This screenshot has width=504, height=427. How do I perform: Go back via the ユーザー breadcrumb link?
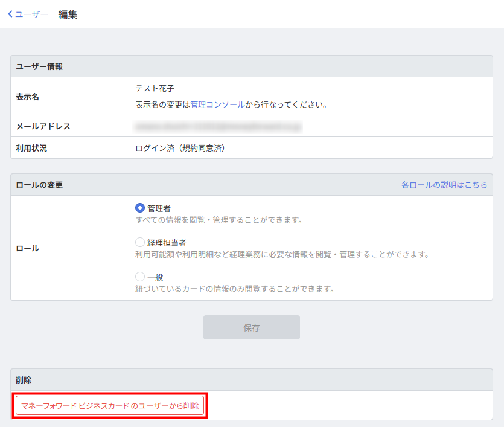pos(31,14)
